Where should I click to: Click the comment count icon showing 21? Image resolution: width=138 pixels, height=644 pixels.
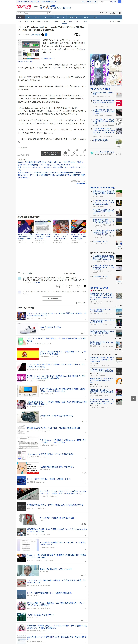pyautogui.click(x=33, y=35)
